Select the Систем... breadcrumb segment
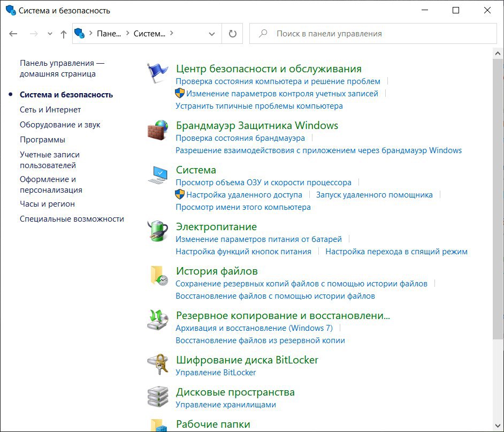The height and width of the screenshot is (432, 504). [149, 33]
